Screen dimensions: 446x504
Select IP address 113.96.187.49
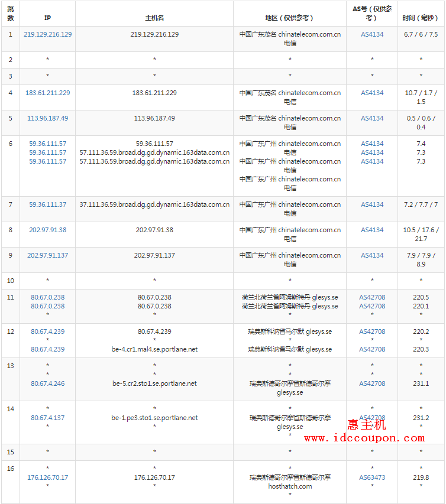tap(47, 118)
